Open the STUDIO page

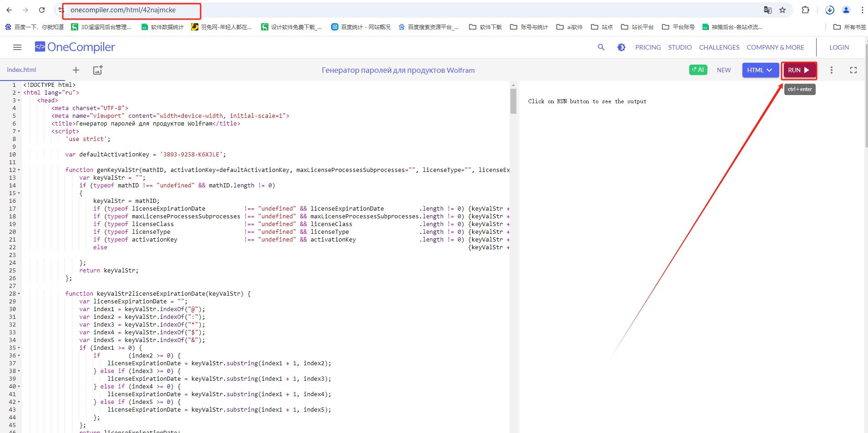(x=680, y=47)
